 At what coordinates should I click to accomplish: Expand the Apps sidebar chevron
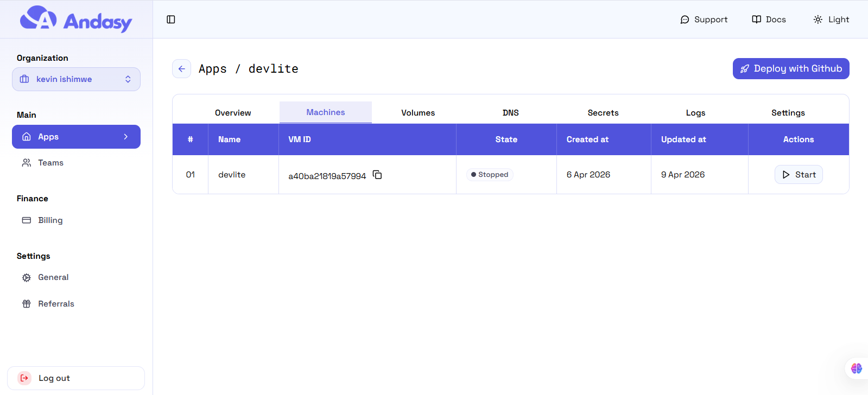126,137
